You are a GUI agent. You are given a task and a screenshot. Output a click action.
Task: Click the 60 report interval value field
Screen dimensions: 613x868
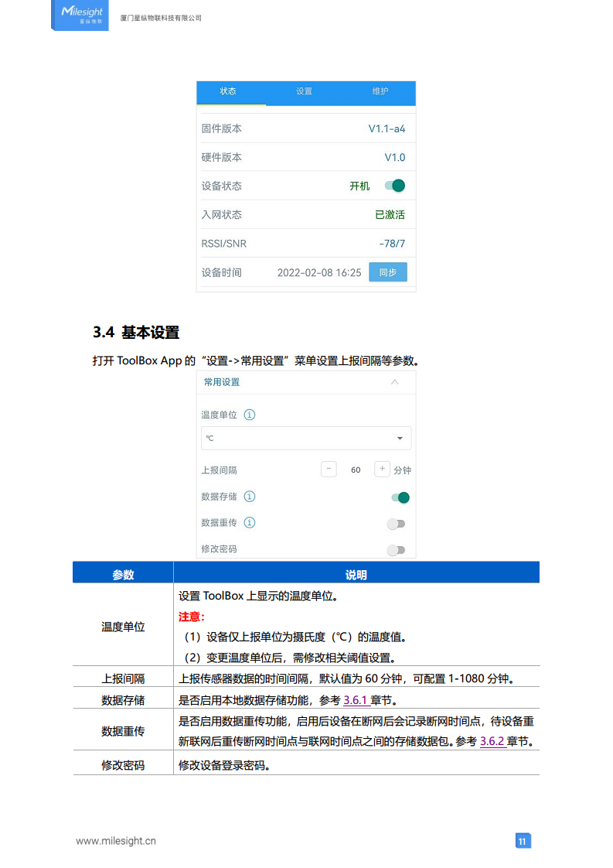356,470
